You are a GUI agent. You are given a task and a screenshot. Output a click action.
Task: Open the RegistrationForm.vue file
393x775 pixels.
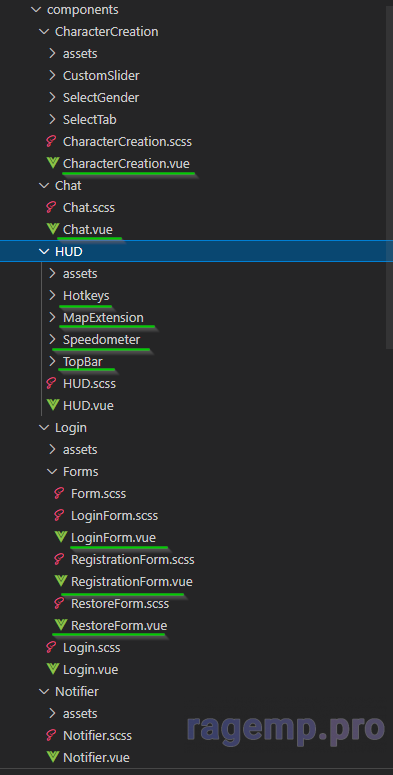tap(131, 582)
